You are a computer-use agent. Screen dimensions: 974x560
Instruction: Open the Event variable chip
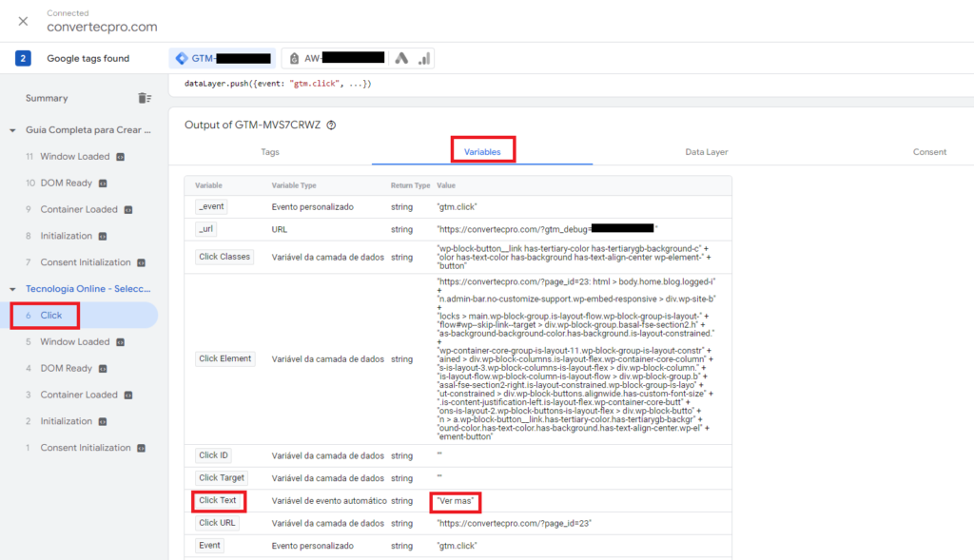coord(209,546)
